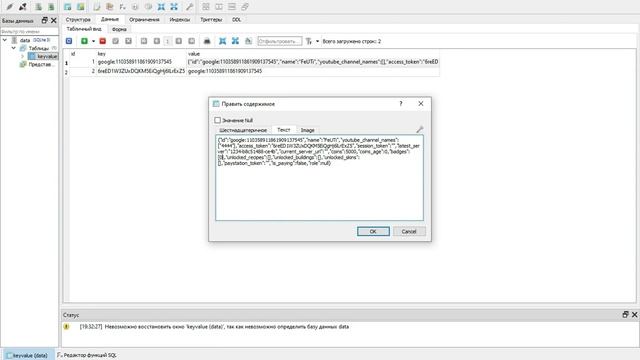Select row 2 value cell google:110358911861909137545

(x=313, y=71)
